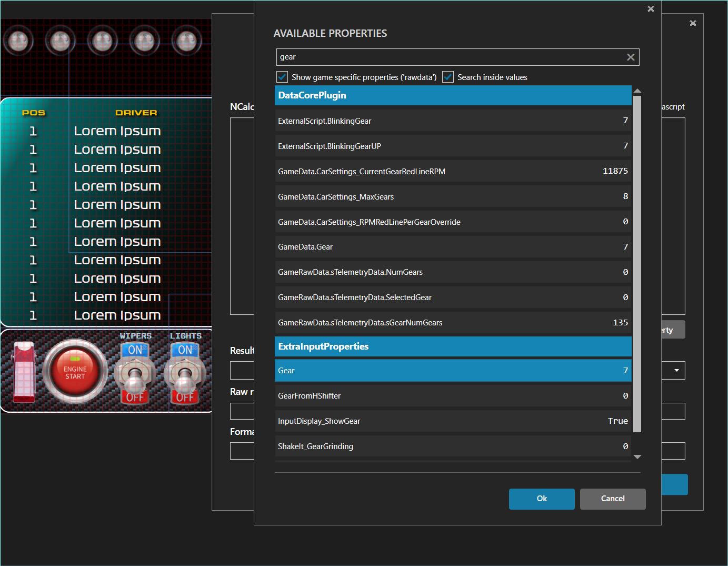Image resolution: width=728 pixels, height=566 pixels.
Task: Flip the WIPERS switch to OFF
Action: (x=135, y=398)
